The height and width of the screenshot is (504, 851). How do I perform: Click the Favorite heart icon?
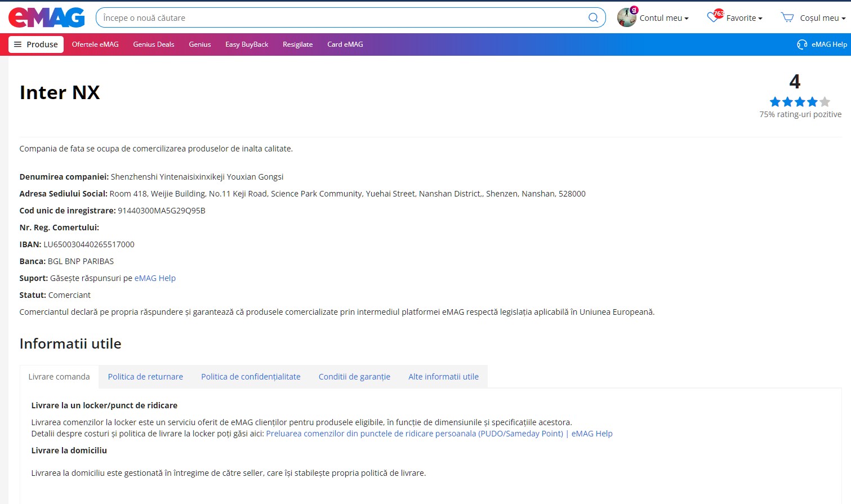[713, 17]
